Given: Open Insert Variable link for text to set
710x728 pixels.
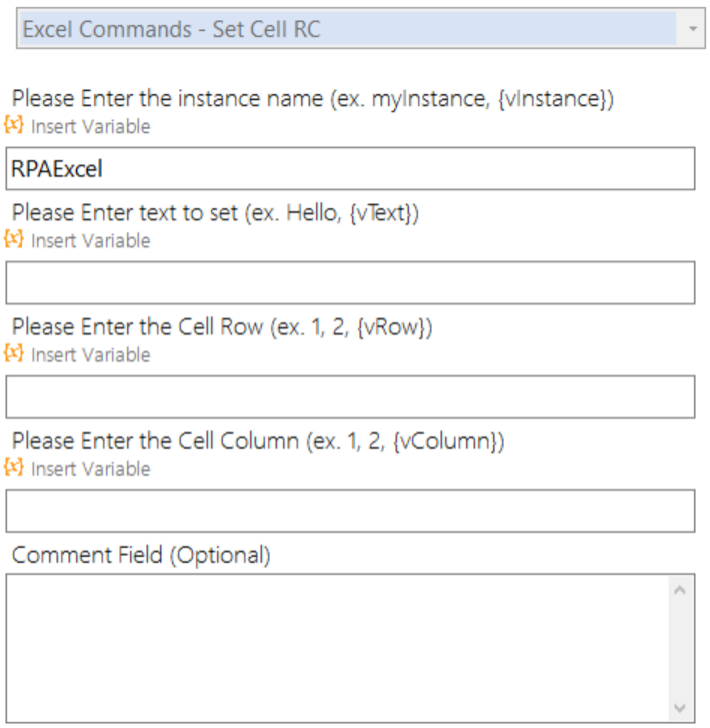Looking at the screenshot, I should (91, 240).
